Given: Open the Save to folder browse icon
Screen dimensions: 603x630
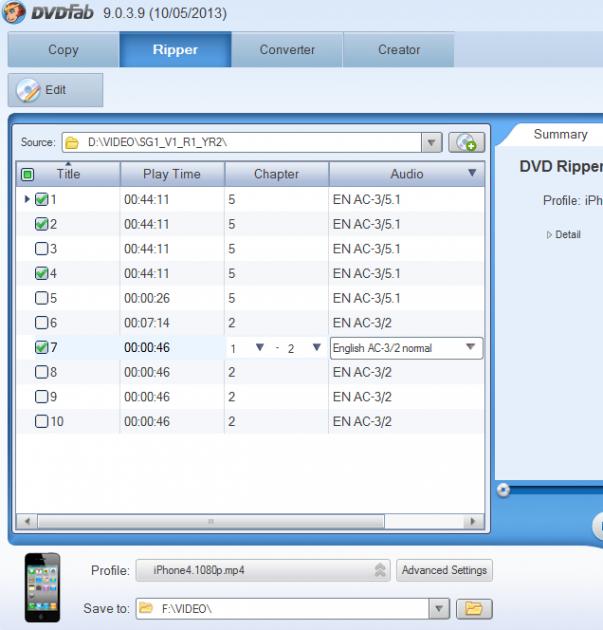Looking at the screenshot, I should [474, 609].
